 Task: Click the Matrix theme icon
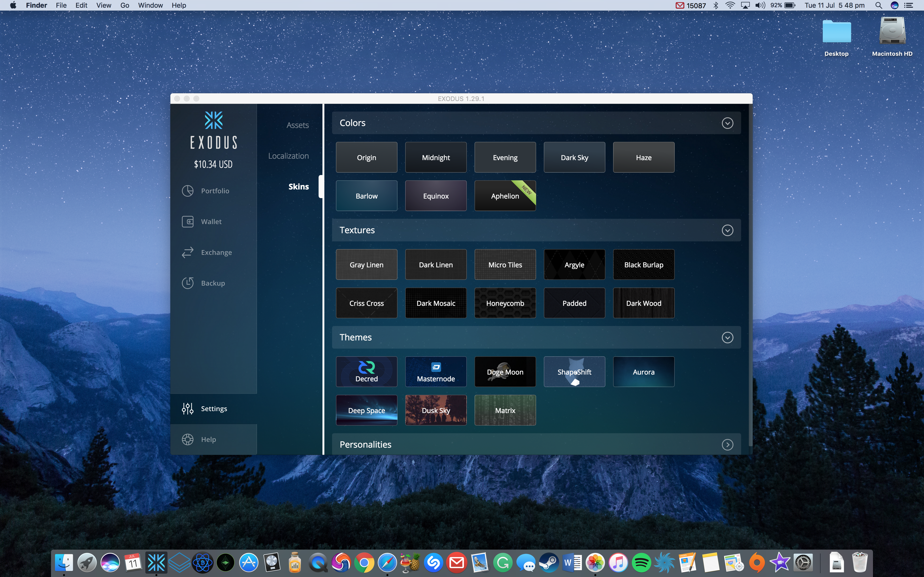click(504, 410)
